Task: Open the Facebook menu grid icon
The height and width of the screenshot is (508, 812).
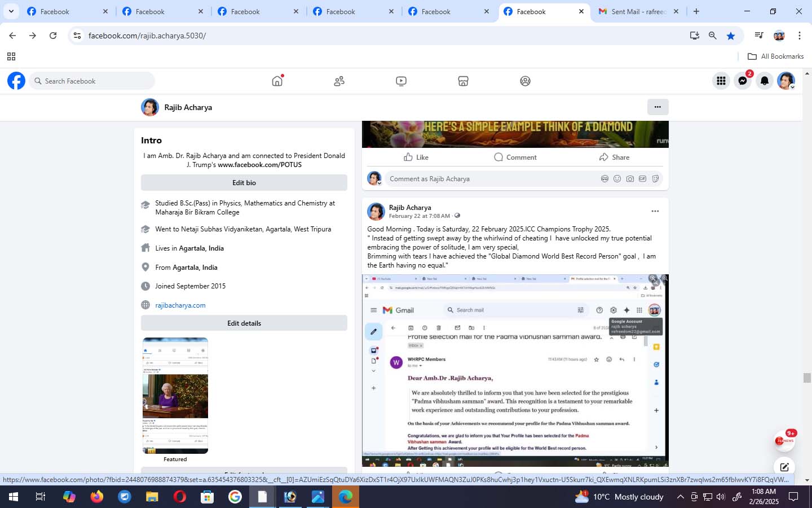Action: [721, 81]
